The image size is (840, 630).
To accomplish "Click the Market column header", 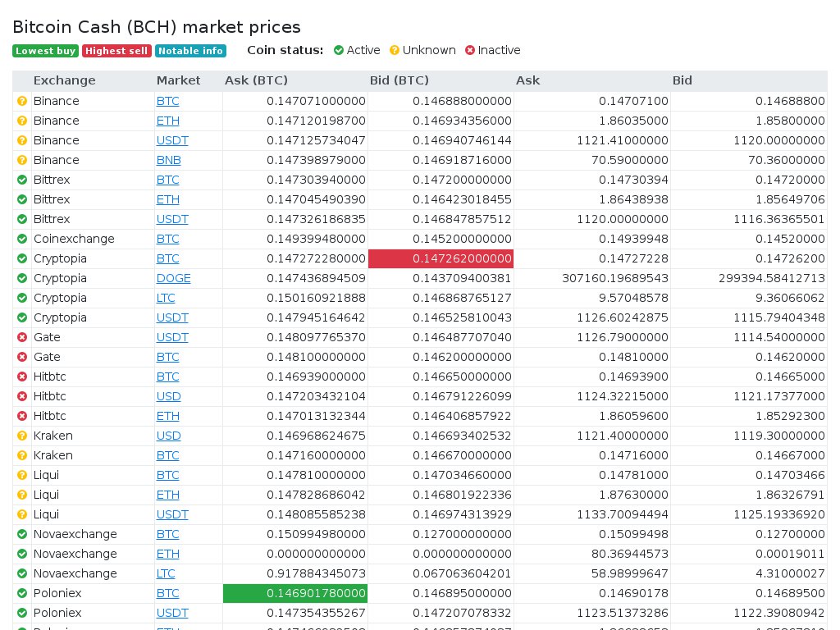I will (x=178, y=80).
